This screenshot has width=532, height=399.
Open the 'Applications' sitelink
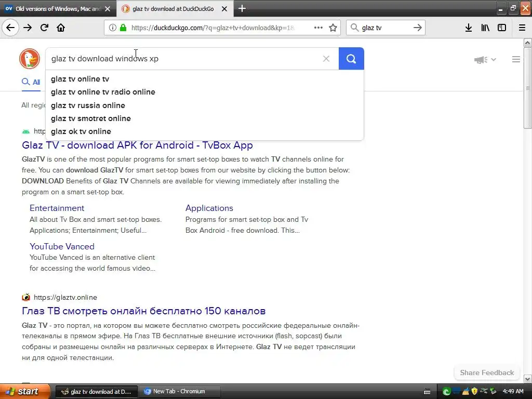pos(209,208)
